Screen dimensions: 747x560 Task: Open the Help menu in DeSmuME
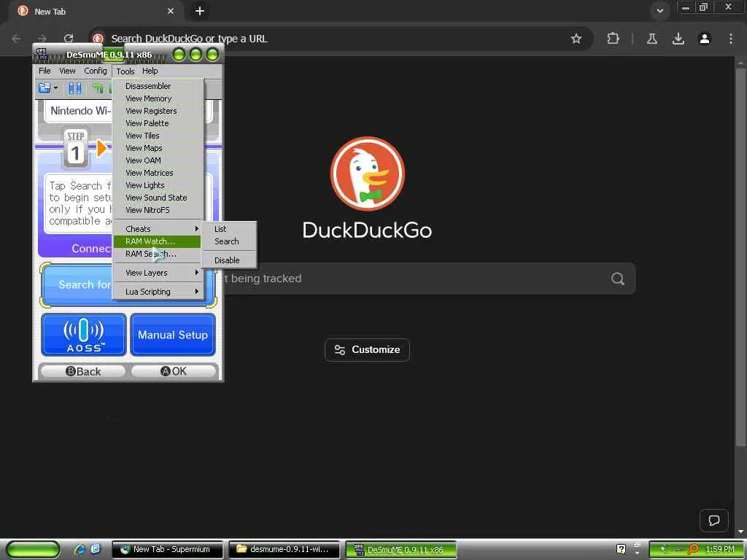coord(150,71)
